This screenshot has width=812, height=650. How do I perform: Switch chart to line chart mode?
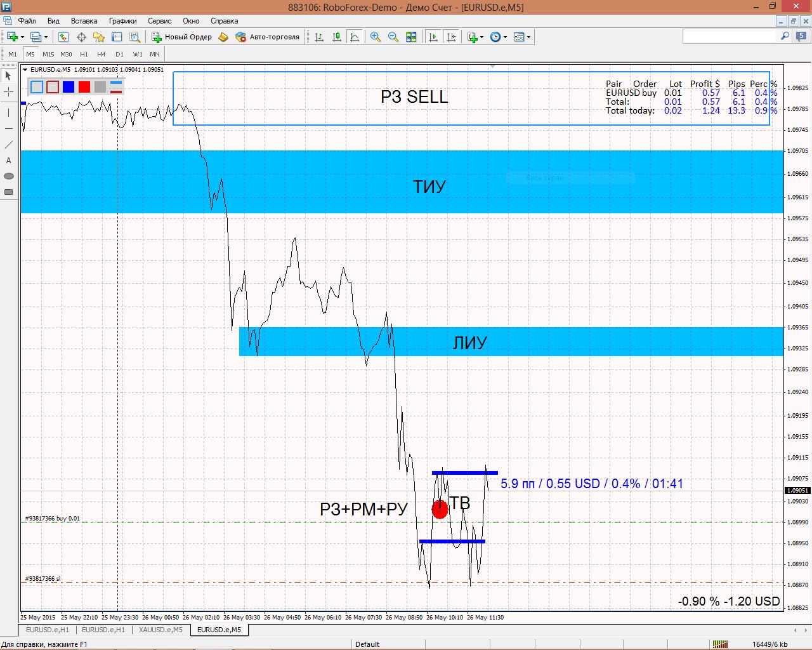click(355, 37)
